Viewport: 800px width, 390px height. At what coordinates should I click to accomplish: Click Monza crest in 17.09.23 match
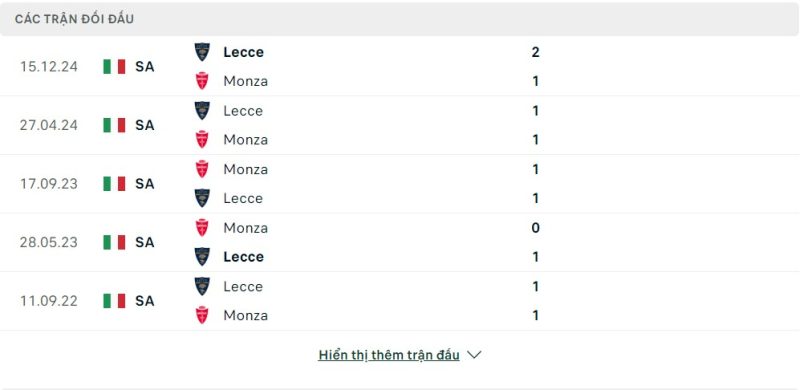(x=202, y=169)
